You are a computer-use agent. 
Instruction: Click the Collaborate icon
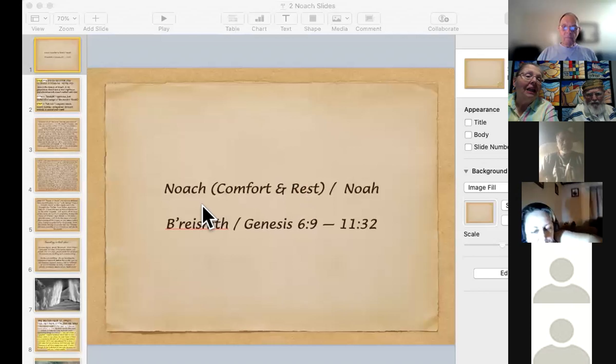point(443,18)
